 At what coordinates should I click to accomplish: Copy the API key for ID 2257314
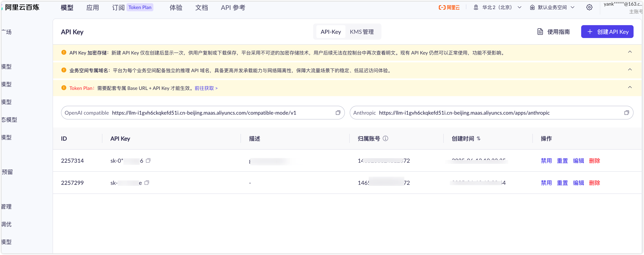[148, 160]
